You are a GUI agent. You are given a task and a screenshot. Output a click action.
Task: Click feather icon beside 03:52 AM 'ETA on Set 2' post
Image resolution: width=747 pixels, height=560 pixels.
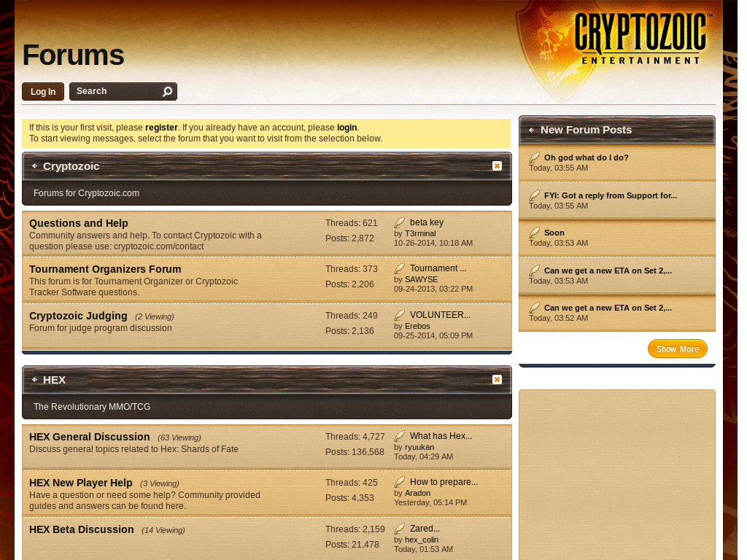click(x=535, y=308)
